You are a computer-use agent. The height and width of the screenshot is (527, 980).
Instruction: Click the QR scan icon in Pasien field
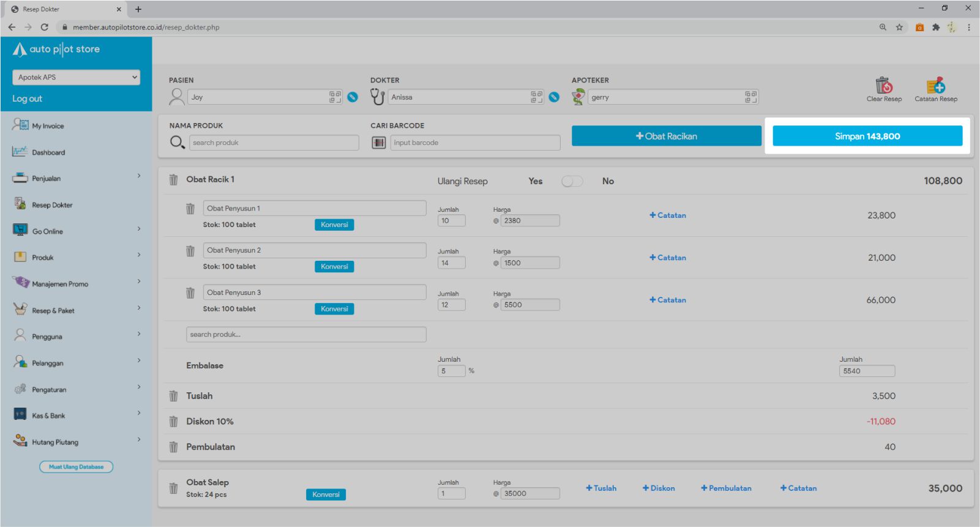(x=335, y=97)
